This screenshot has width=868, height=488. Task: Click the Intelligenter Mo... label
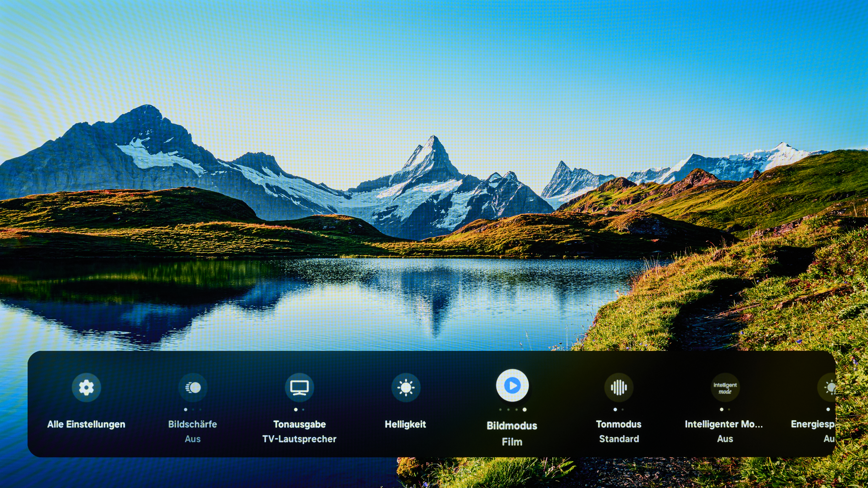(x=724, y=424)
